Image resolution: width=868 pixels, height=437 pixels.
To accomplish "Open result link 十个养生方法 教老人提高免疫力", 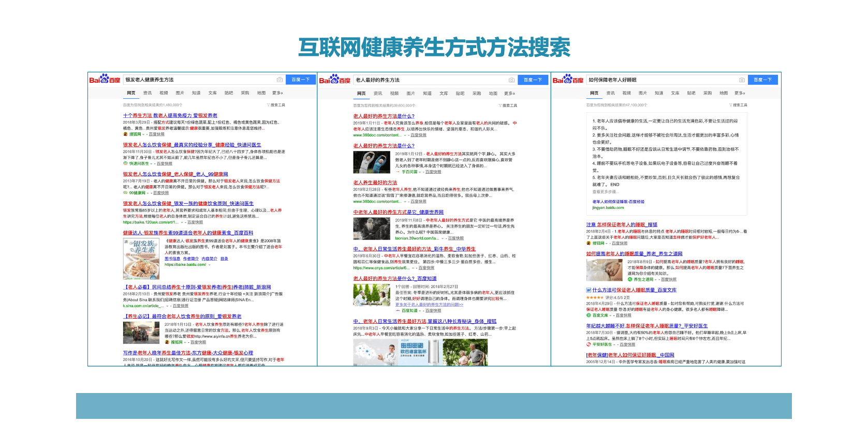I will point(170,115).
